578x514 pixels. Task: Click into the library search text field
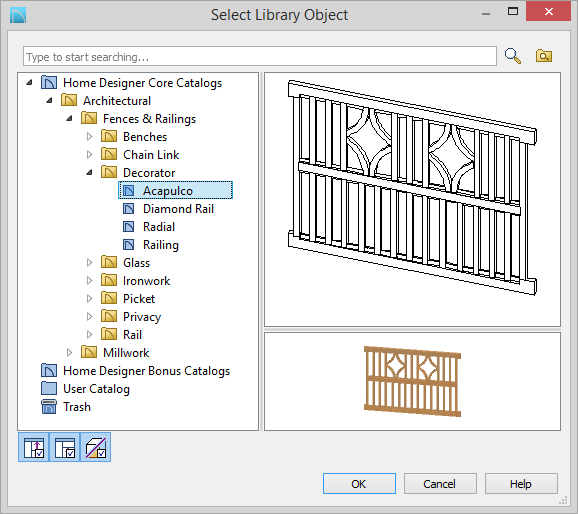click(x=260, y=56)
